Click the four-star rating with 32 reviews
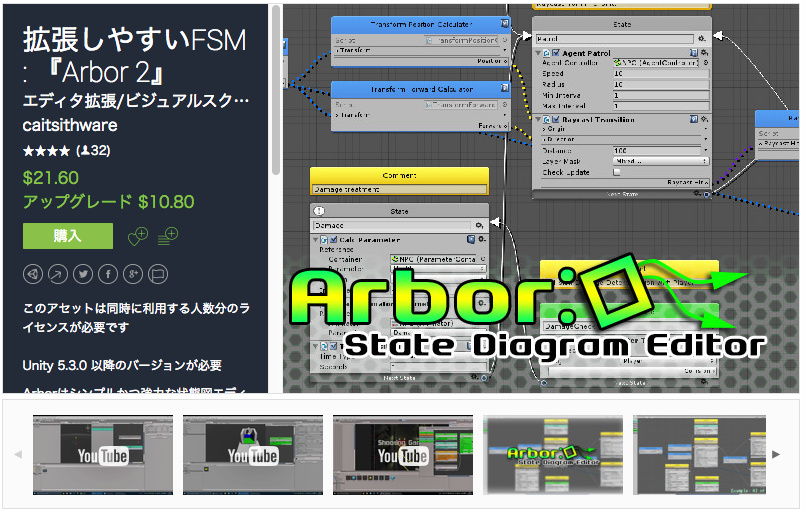Viewport: 804px width, 512px height. pos(67,151)
